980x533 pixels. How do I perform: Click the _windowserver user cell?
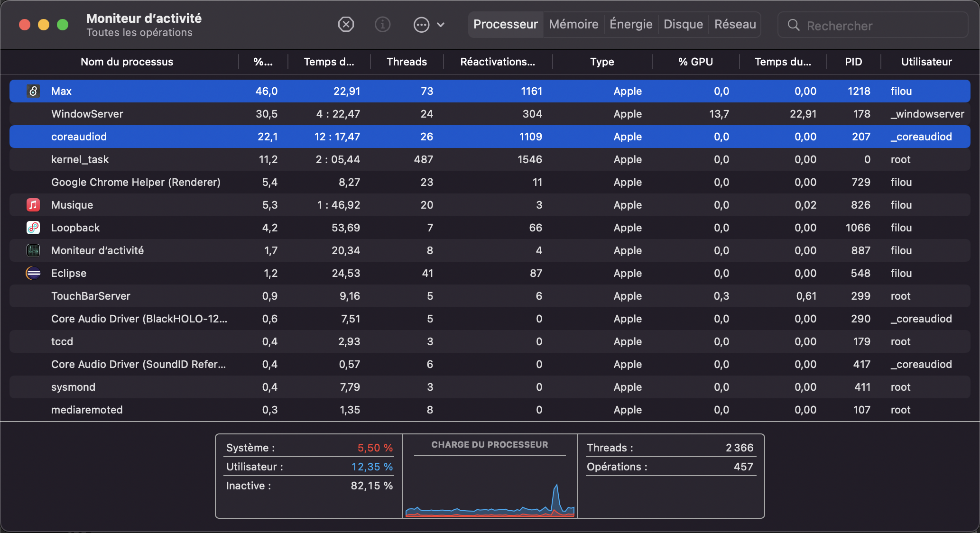[927, 114]
